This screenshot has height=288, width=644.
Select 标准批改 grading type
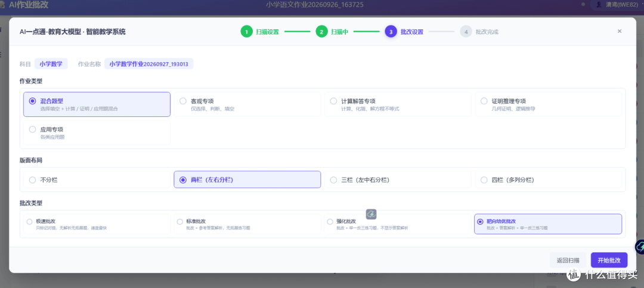[x=247, y=224]
